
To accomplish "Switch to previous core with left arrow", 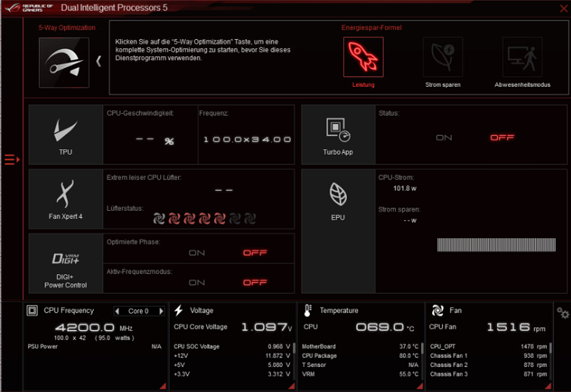I will tap(117, 312).
